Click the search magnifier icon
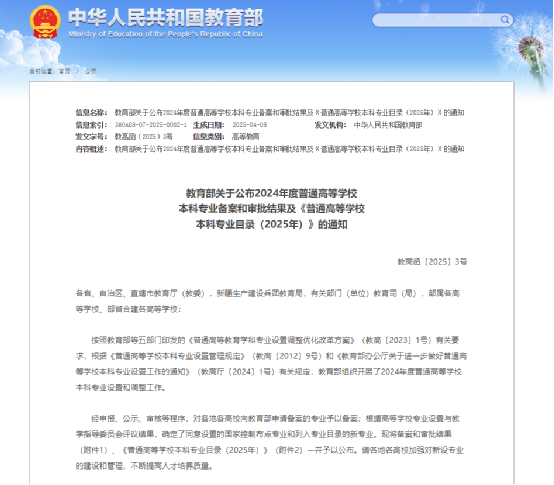Viewport: 554px width, 485px height. [x=505, y=19]
